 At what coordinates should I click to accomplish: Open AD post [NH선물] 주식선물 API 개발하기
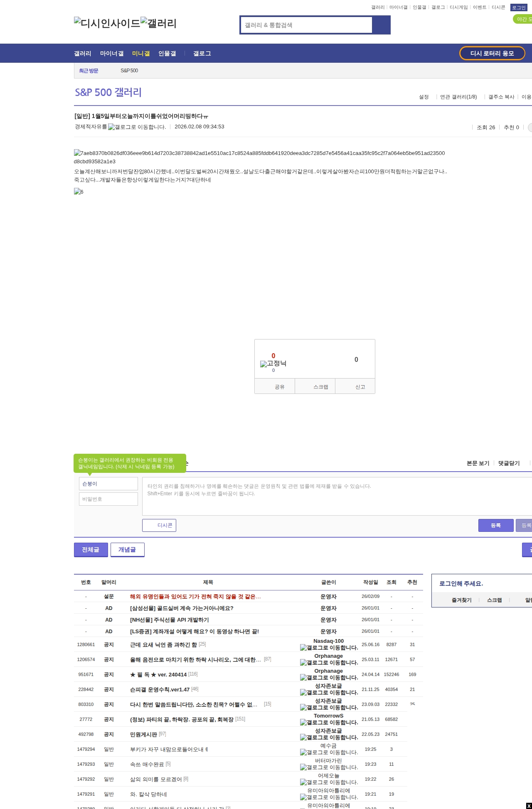point(170,620)
